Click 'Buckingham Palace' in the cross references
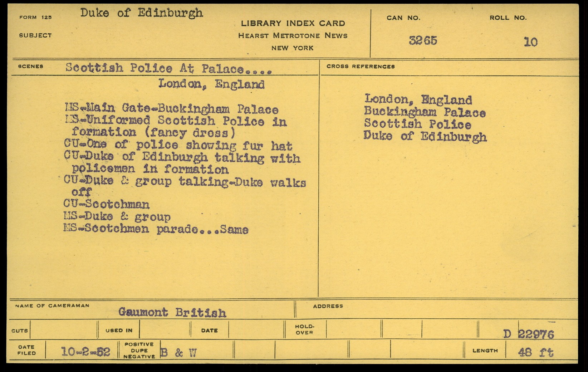This screenshot has width=588, height=372. [425, 112]
